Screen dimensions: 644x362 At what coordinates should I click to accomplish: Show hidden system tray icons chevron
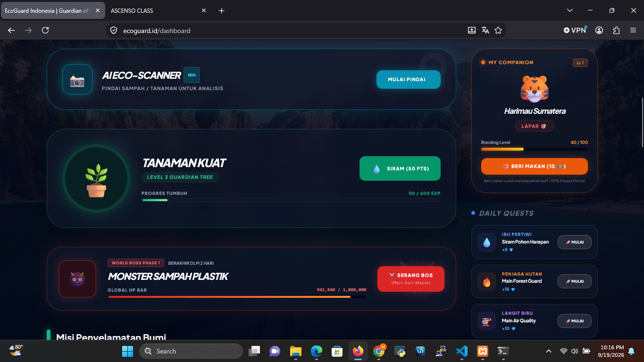pyautogui.click(x=548, y=351)
